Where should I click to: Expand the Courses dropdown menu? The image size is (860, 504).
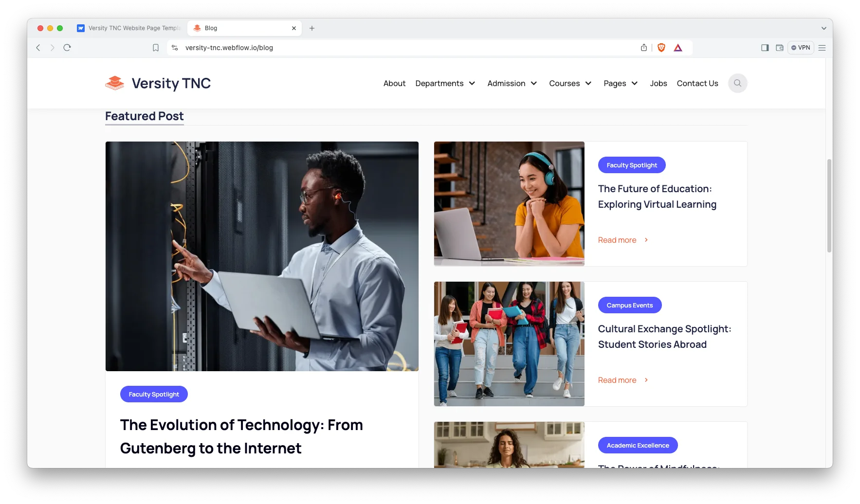pos(570,83)
